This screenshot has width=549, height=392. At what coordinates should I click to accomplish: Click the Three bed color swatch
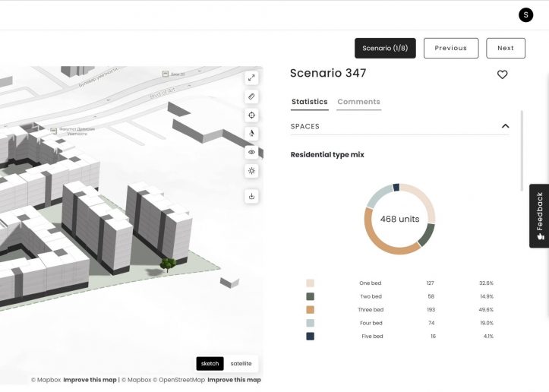coord(310,310)
